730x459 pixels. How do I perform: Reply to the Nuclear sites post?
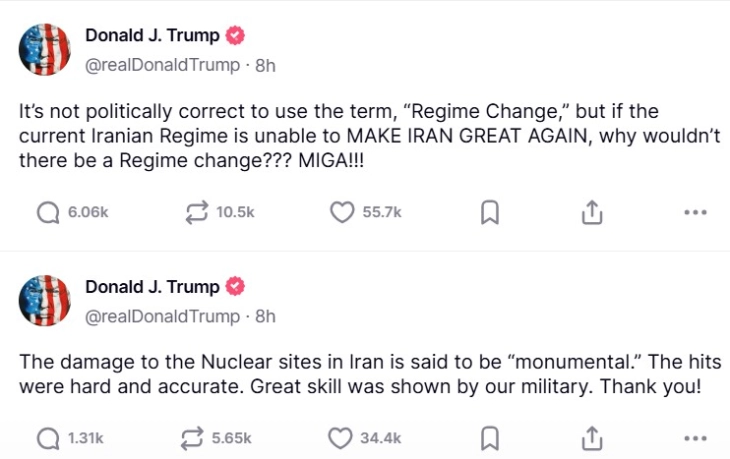coord(48,438)
